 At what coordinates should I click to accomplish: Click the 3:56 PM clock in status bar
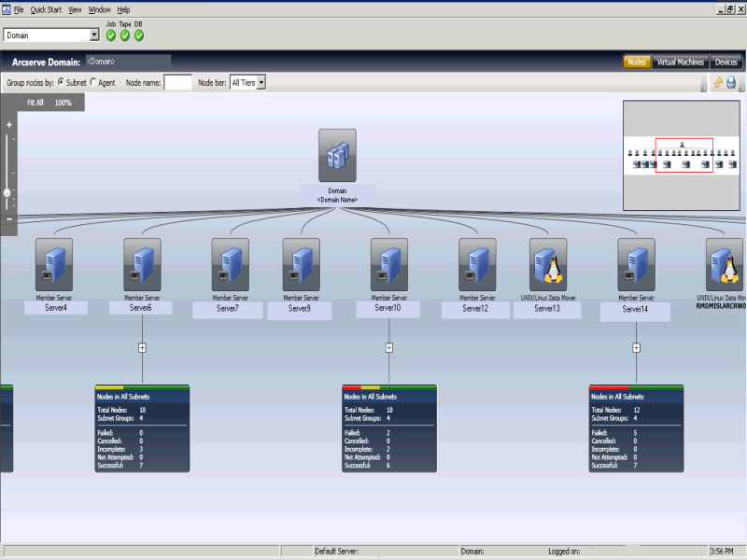coord(722,551)
